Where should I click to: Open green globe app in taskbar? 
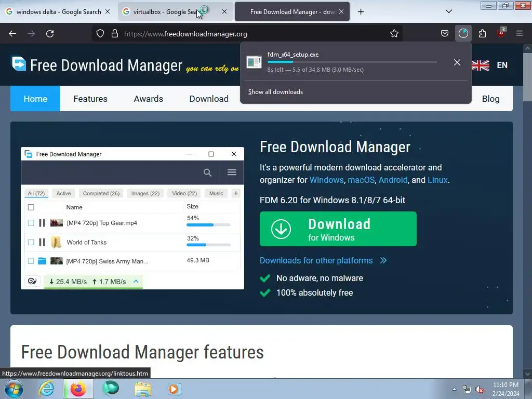point(111,389)
